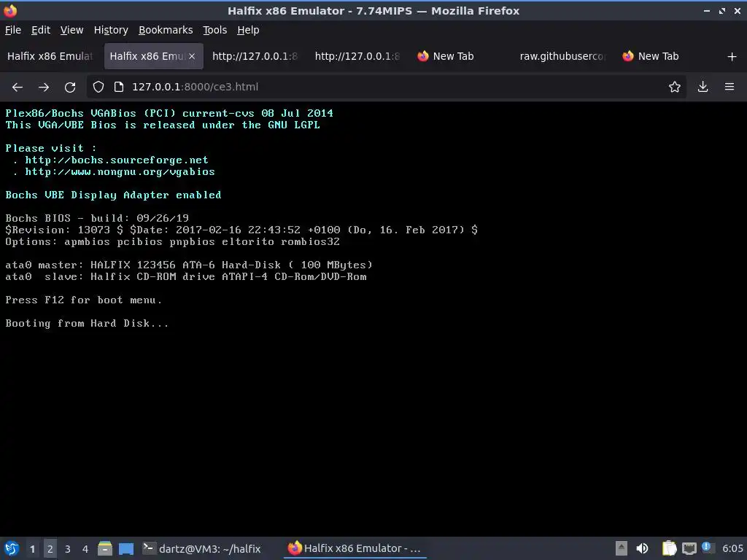This screenshot has width=747, height=560.
Task: Switch to the first Halfix x86 Emulator tab
Action: click(x=50, y=56)
